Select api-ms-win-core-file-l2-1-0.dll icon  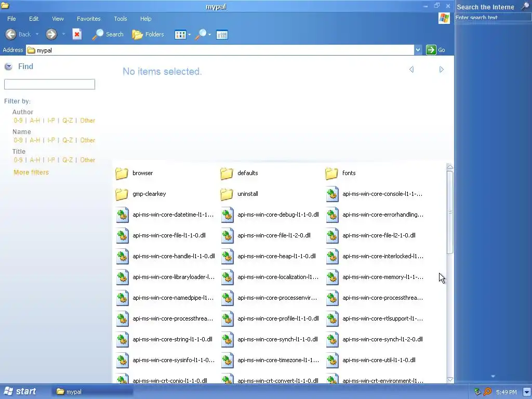[332, 235]
